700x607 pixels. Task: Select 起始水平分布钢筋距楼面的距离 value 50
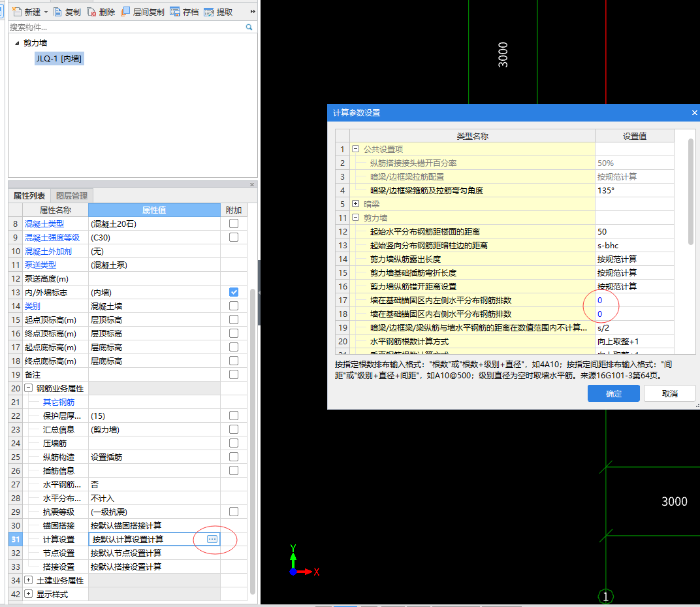pos(635,231)
